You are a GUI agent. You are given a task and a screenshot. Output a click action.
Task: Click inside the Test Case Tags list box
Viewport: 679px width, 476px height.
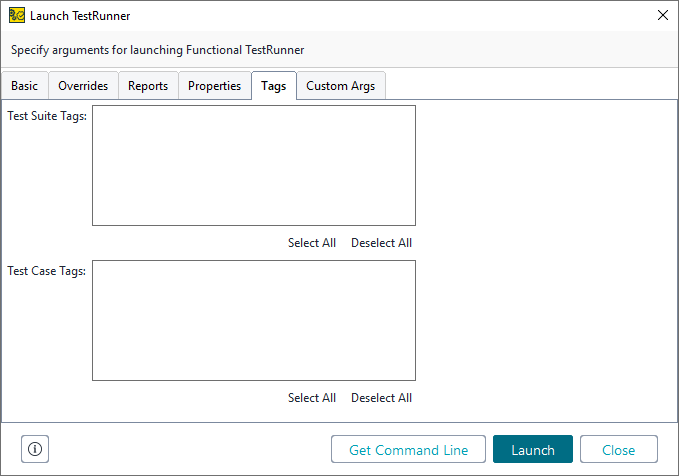[x=254, y=321]
